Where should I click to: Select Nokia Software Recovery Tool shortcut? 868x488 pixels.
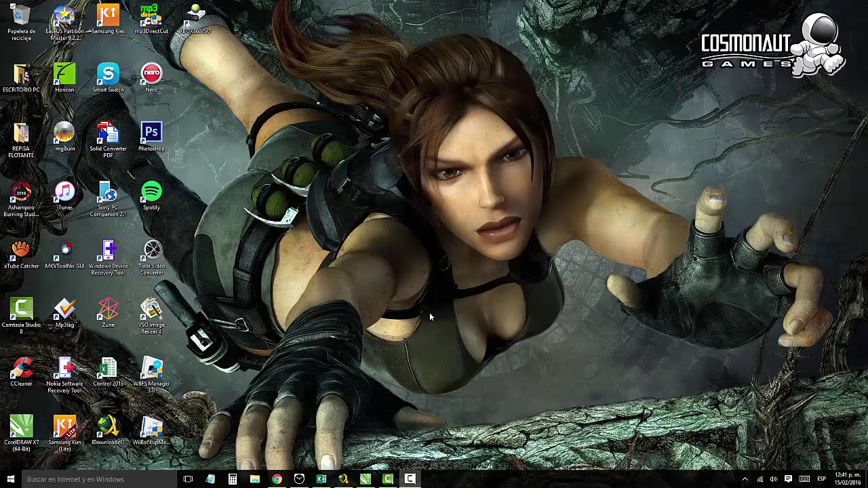click(64, 375)
